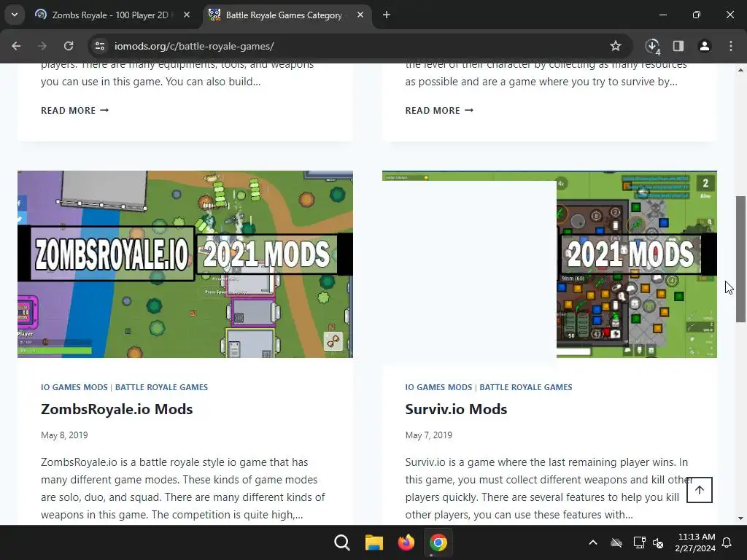Reload the current page
The image size is (747, 560).
(x=69, y=46)
